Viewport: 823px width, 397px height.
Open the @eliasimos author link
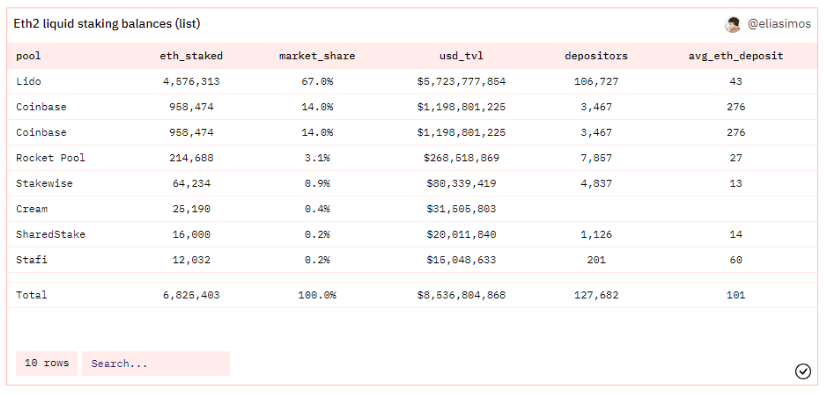pos(778,25)
